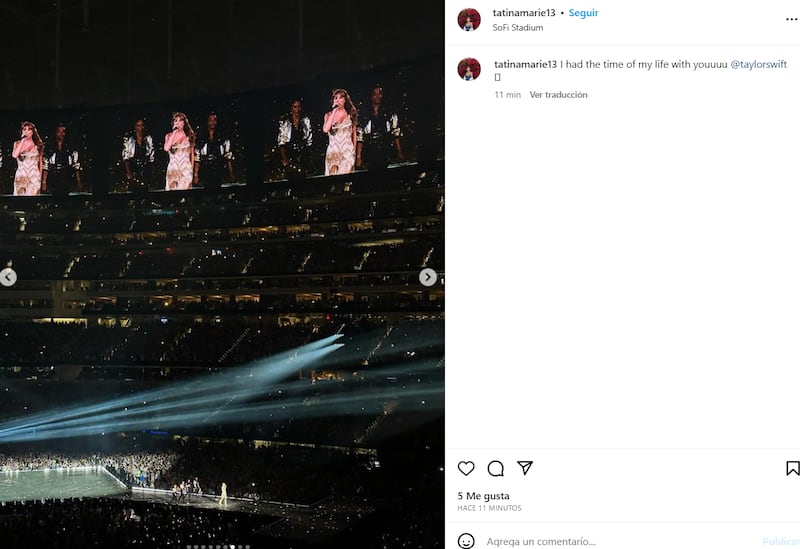Go to the previous carousel photo

8,277
